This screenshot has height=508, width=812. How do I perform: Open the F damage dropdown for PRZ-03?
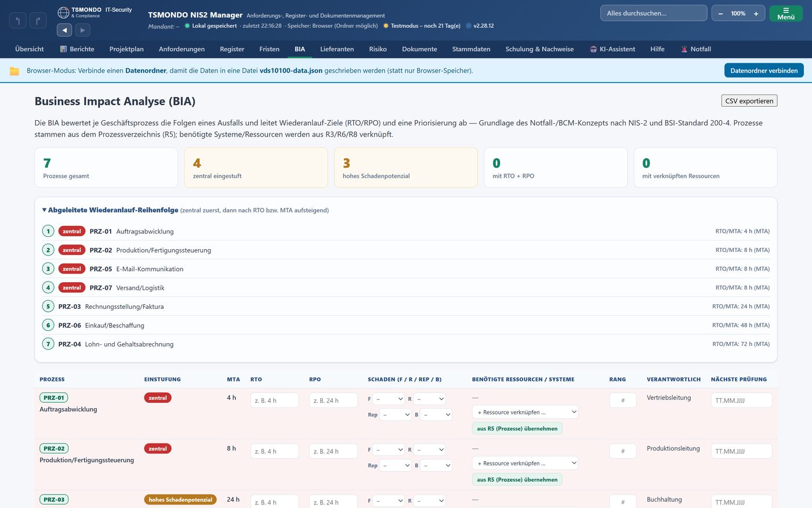389,500
